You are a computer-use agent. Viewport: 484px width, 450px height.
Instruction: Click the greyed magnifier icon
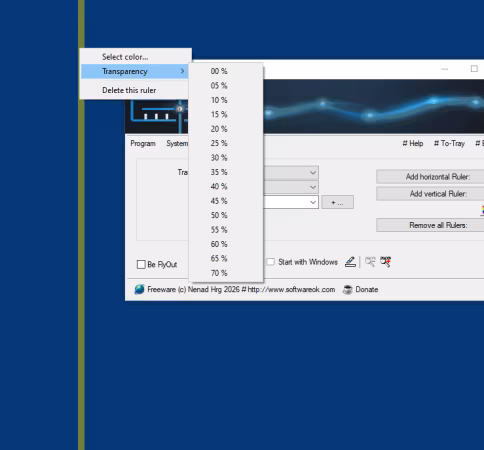click(370, 262)
